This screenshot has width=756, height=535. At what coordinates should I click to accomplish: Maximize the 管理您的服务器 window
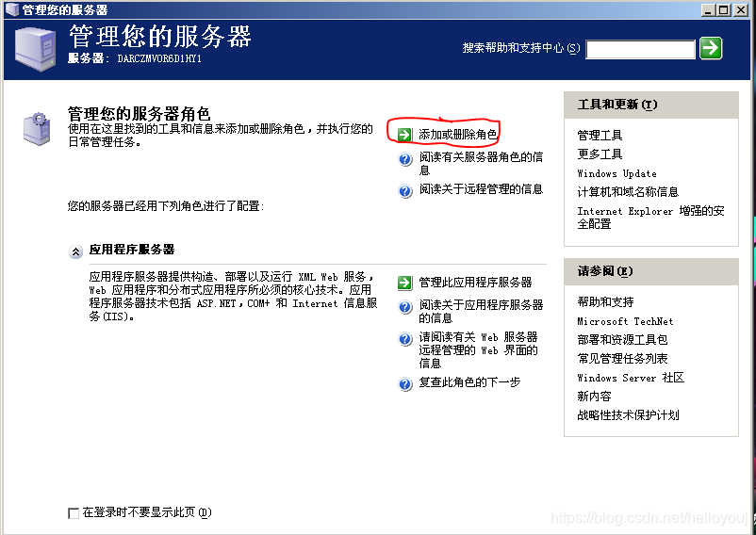click(723, 9)
